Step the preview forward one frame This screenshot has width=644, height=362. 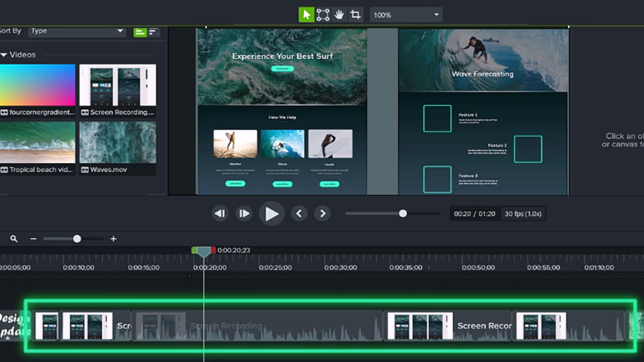point(244,214)
